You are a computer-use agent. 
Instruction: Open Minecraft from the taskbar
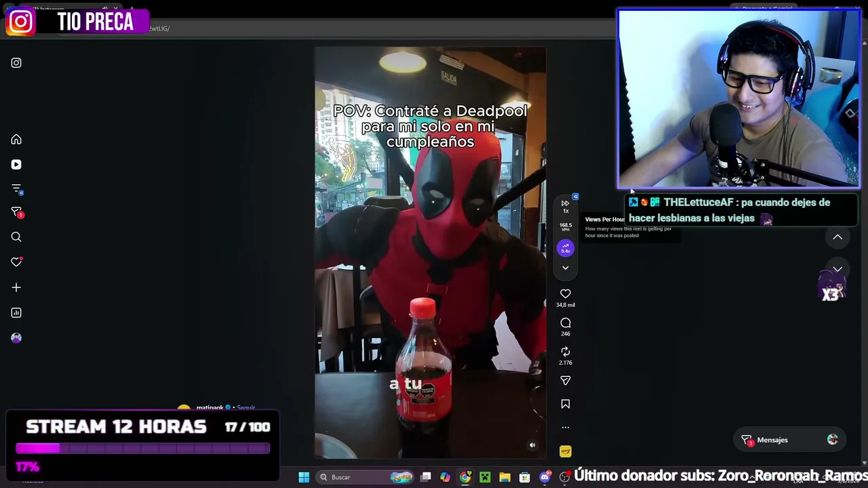point(485,477)
